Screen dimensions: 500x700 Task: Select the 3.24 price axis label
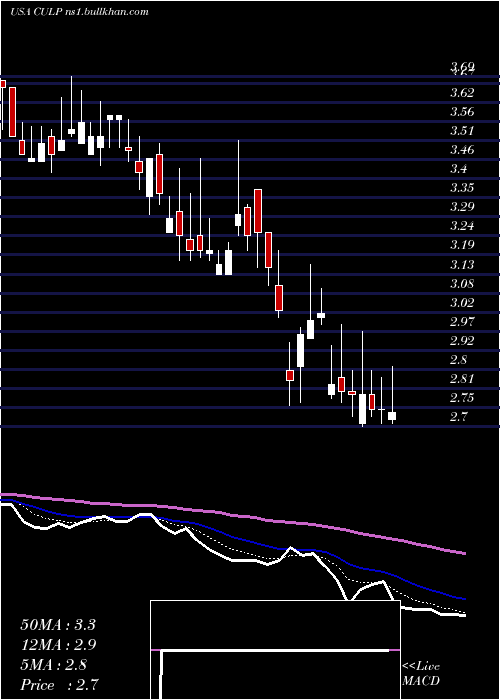(462, 226)
